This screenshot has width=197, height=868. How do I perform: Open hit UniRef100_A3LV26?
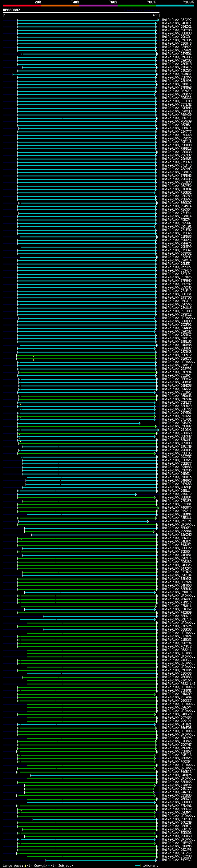pyautogui.click(x=176, y=460)
